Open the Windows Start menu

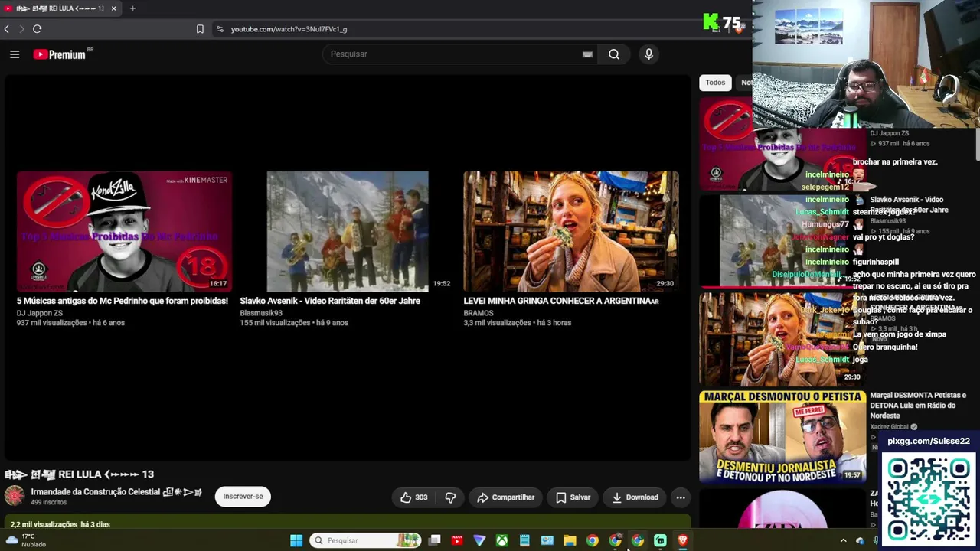(x=296, y=541)
